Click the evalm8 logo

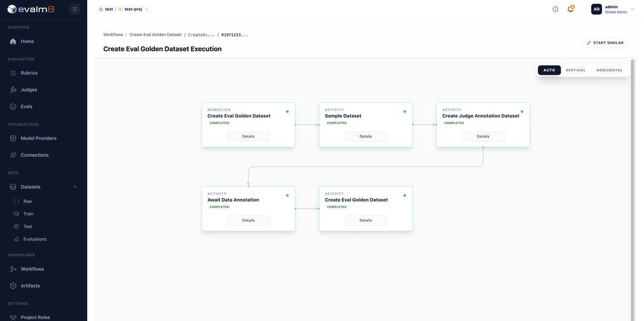(x=31, y=9)
